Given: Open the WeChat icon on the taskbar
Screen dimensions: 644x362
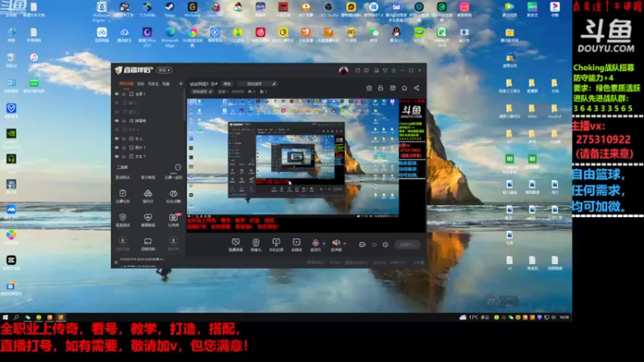Looking at the screenshot, I should click(27, 317).
